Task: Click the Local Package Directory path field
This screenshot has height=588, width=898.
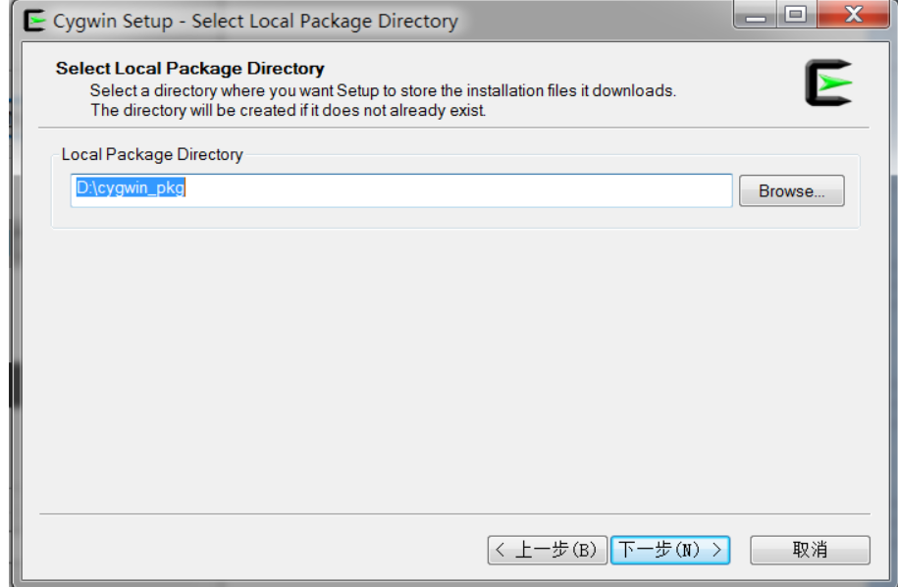Action: click(400, 190)
